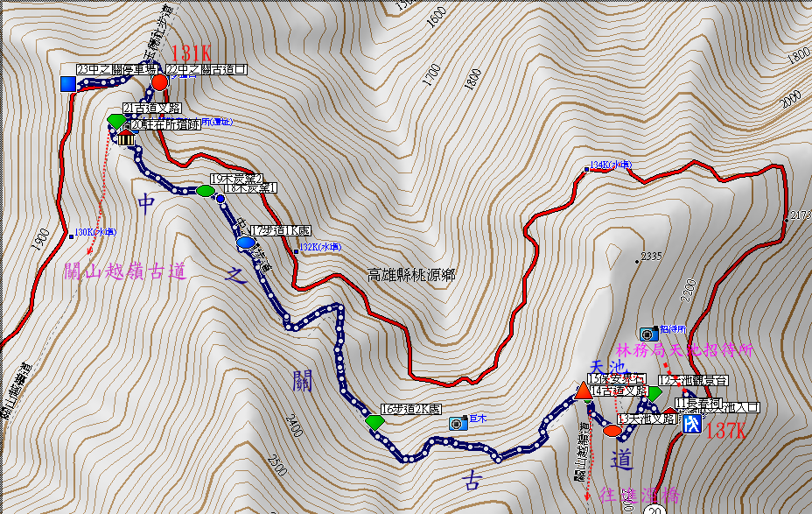The image size is (812, 514).
Task: Click the 高雄縣桃源鄉 township label
Action: point(411,275)
